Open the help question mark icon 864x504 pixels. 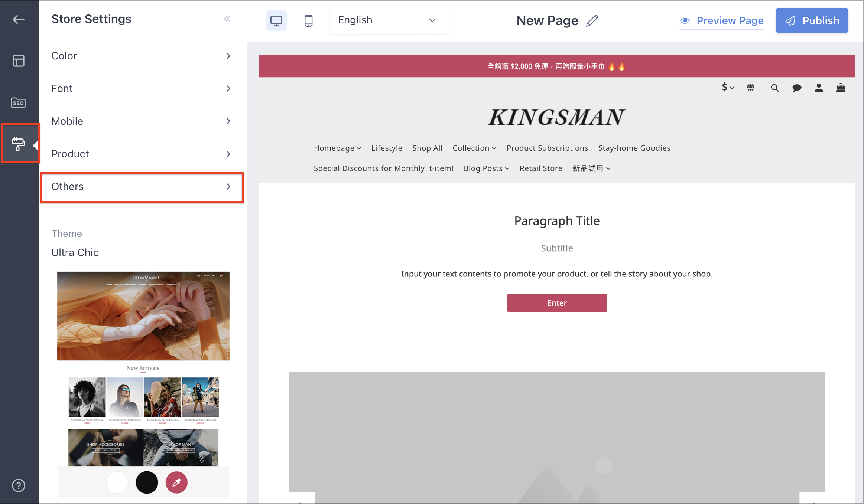[19, 485]
